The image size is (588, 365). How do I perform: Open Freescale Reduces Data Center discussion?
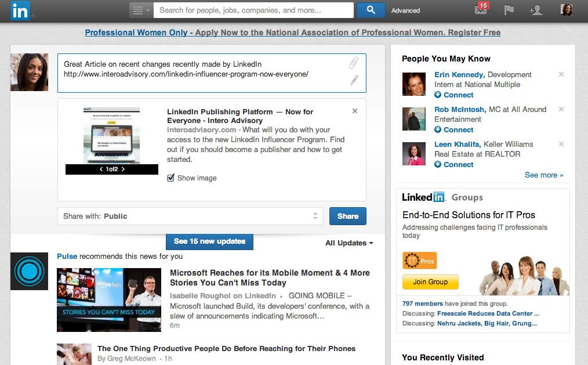[x=488, y=313]
